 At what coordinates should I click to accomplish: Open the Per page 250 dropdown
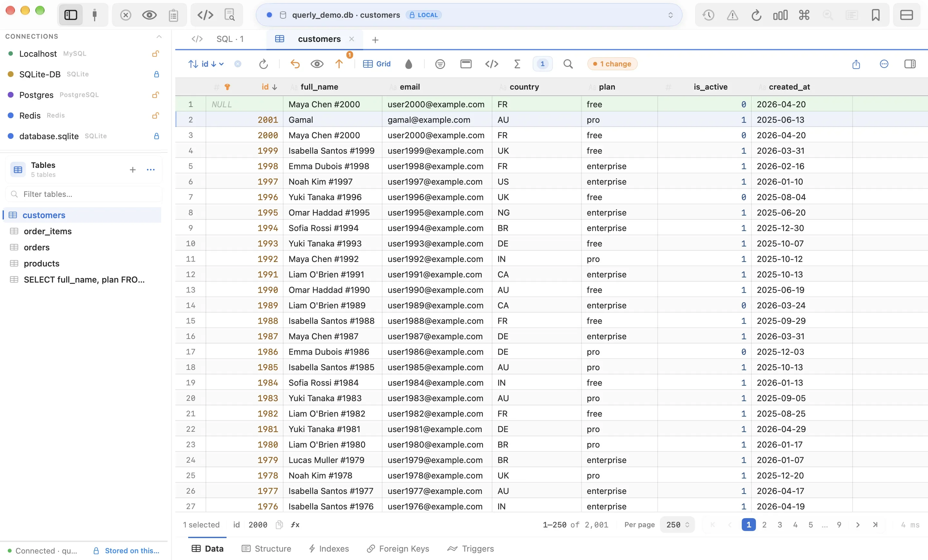pyautogui.click(x=677, y=525)
